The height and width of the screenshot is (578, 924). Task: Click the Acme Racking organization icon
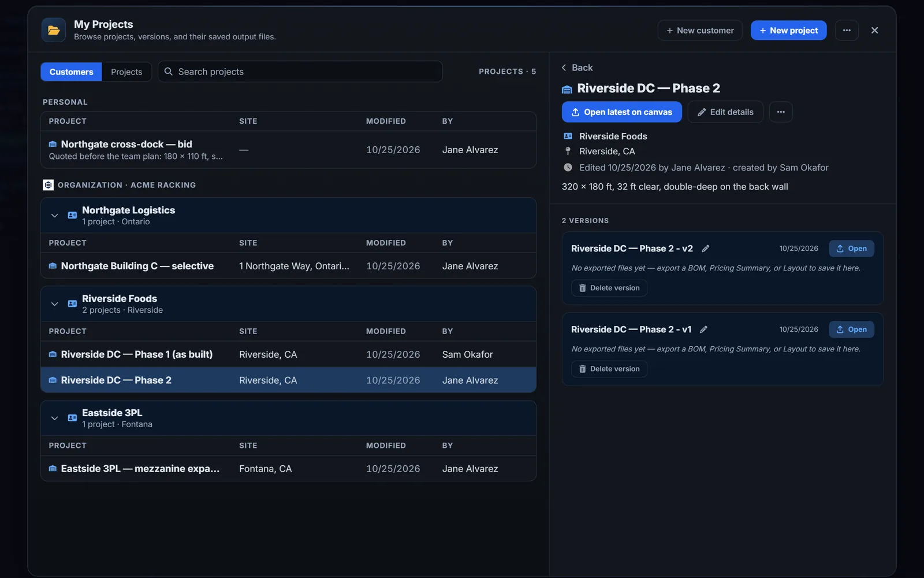(48, 185)
